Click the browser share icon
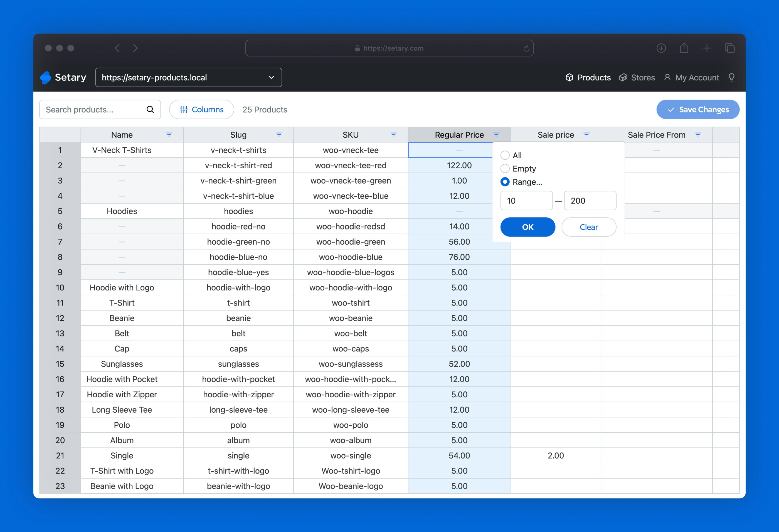 [684, 48]
